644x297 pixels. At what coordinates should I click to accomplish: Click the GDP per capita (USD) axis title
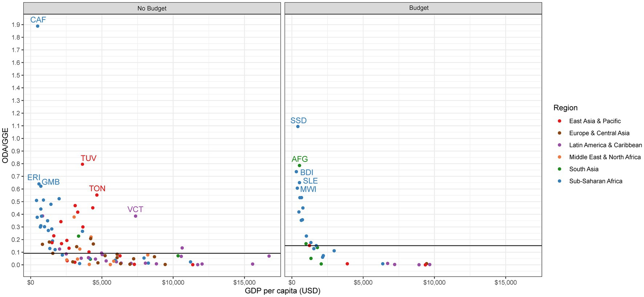(283, 291)
